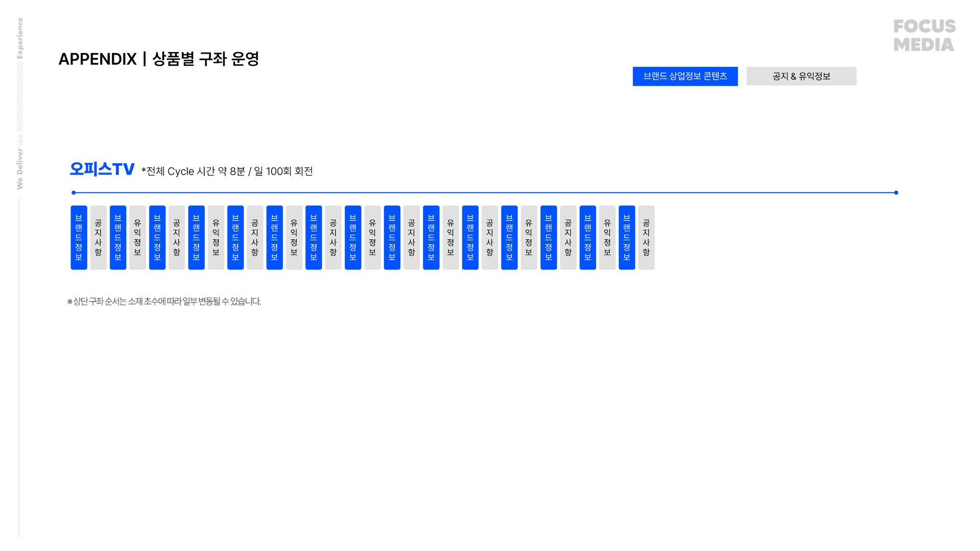
Task: Select the first gray 공지사항 block
Action: [x=99, y=238]
